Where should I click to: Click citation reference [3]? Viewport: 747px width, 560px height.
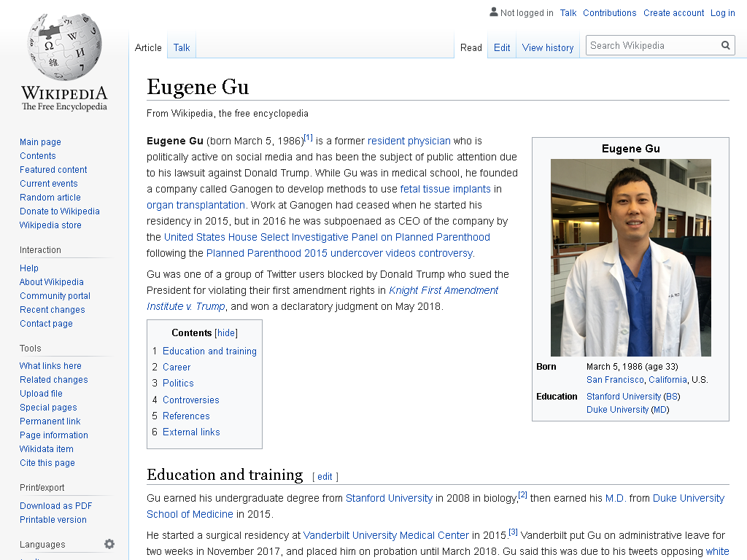pyautogui.click(x=513, y=532)
